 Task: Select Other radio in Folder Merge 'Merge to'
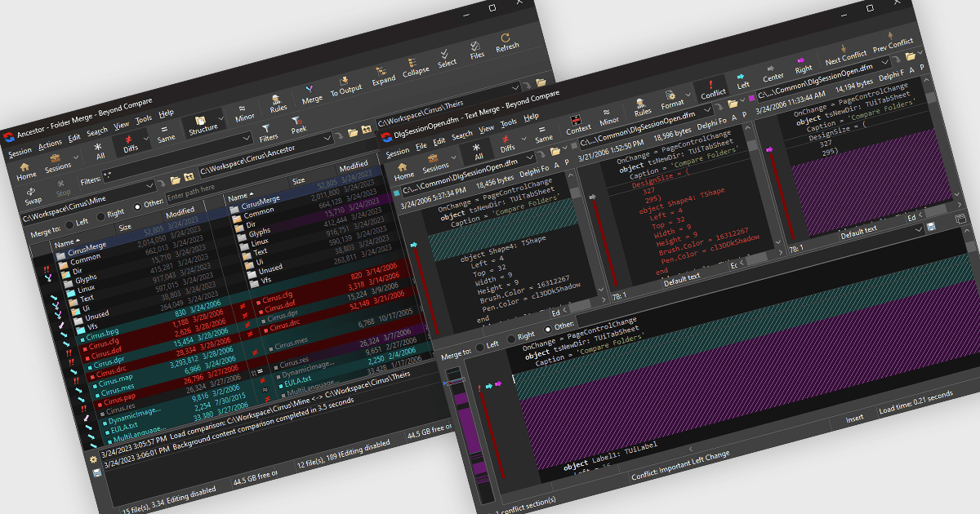click(x=137, y=206)
